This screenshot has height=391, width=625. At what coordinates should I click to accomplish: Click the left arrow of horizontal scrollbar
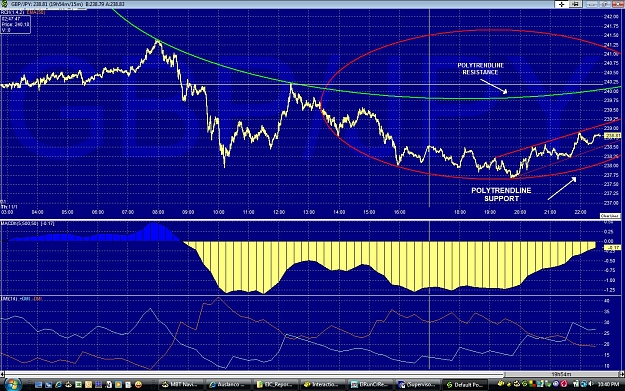pyautogui.click(x=2, y=374)
